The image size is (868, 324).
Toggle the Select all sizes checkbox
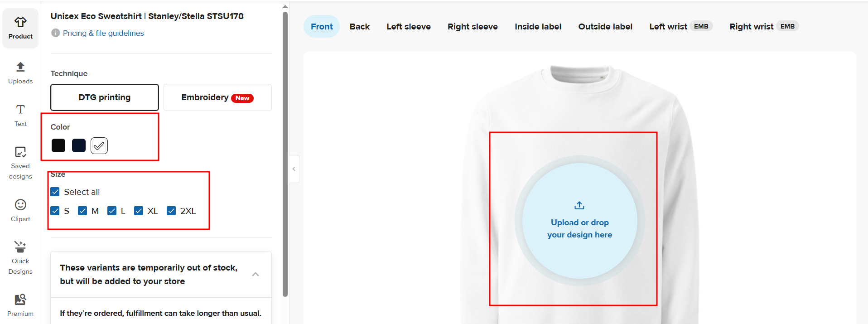tap(55, 192)
